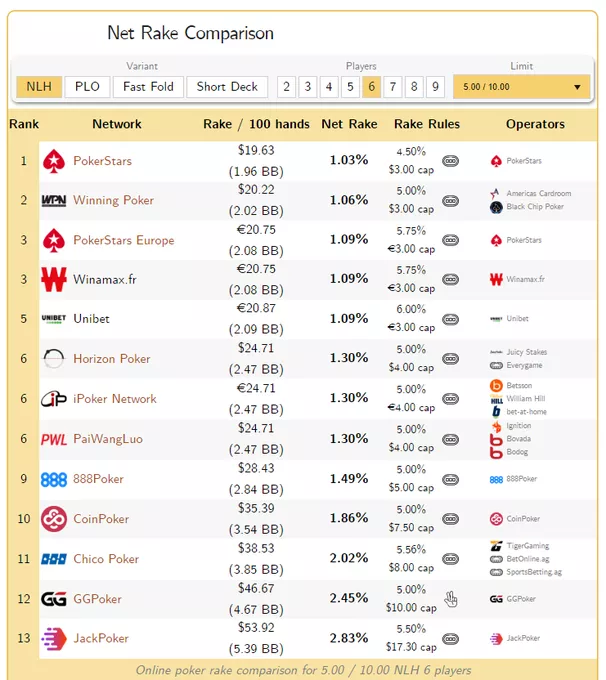
Task: Set players to 8
Action: coord(414,87)
